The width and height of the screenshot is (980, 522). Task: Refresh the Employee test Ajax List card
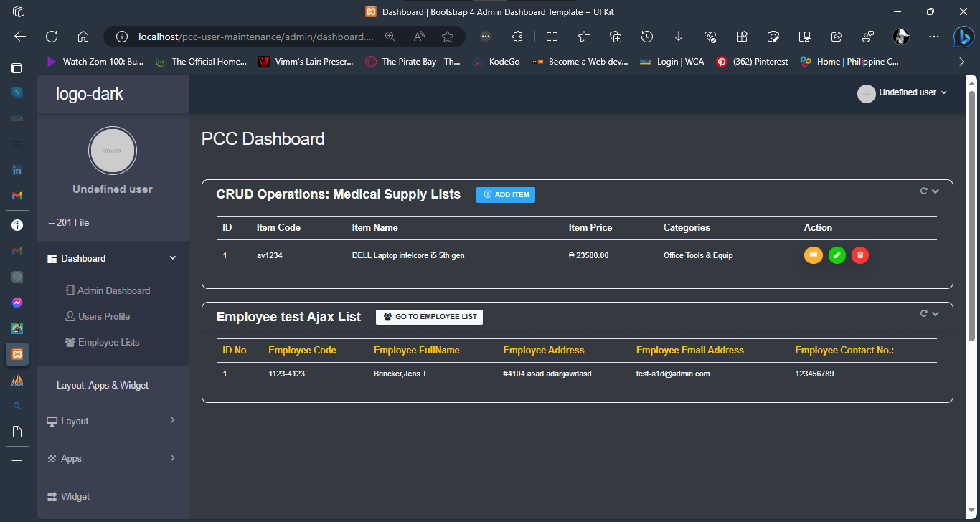(x=924, y=313)
